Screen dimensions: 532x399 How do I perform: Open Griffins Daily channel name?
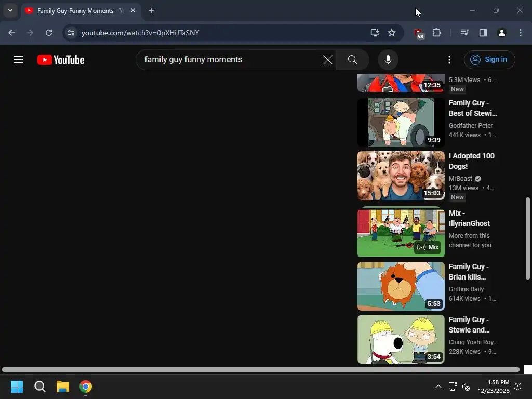[466, 289]
